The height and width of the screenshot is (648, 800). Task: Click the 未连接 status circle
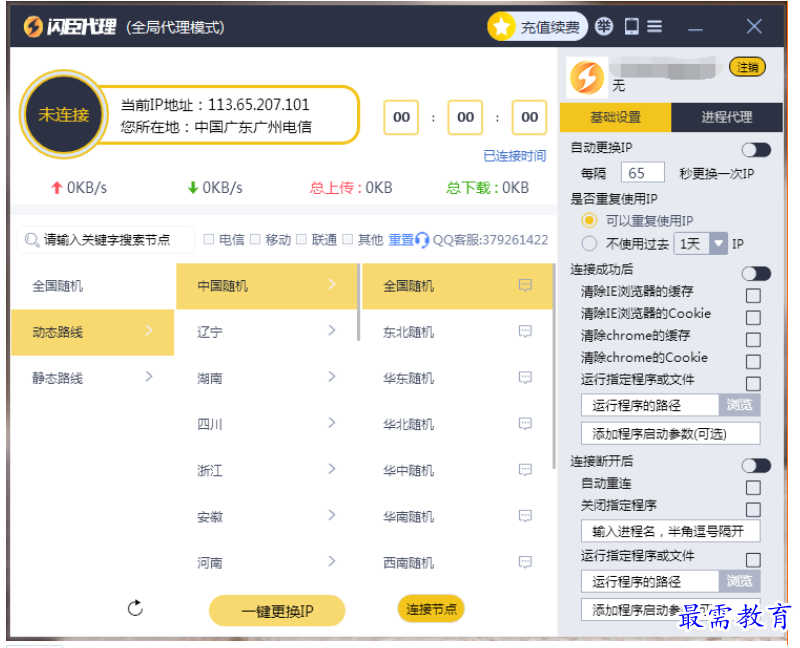(64, 114)
